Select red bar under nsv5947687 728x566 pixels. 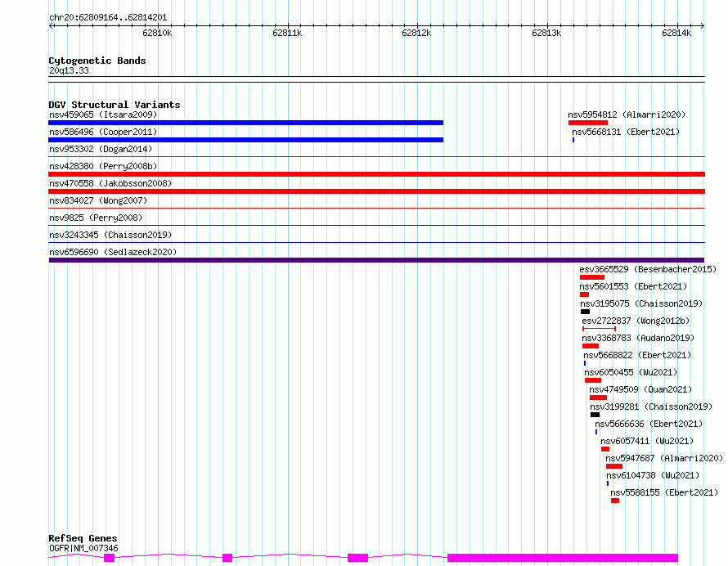coord(614,467)
